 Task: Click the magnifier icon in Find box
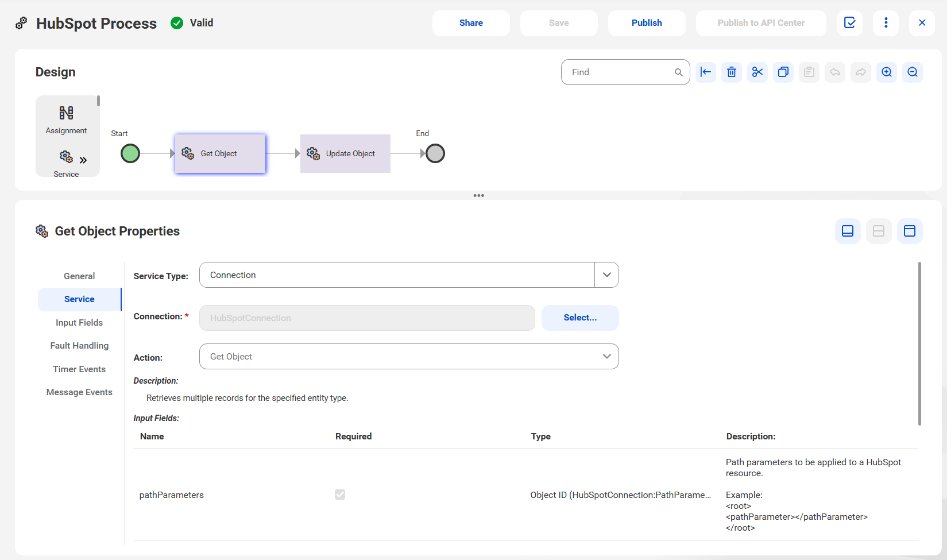[679, 72]
